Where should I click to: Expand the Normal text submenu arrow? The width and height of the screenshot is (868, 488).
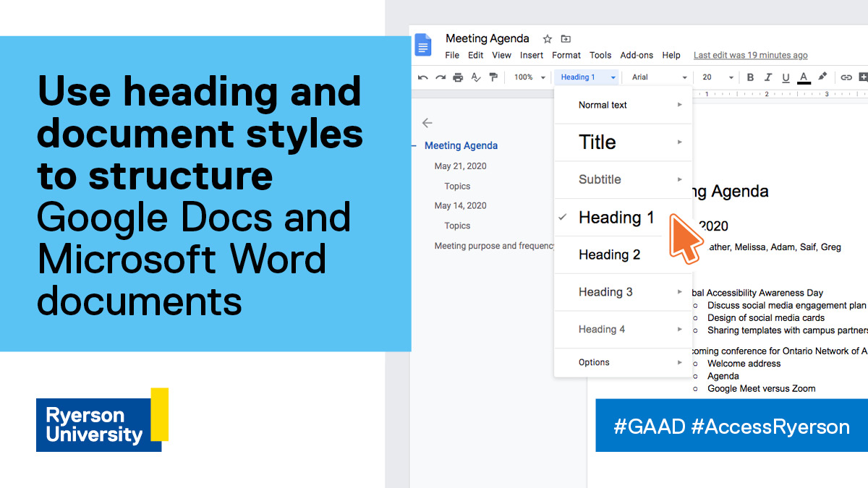[x=679, y=105]
